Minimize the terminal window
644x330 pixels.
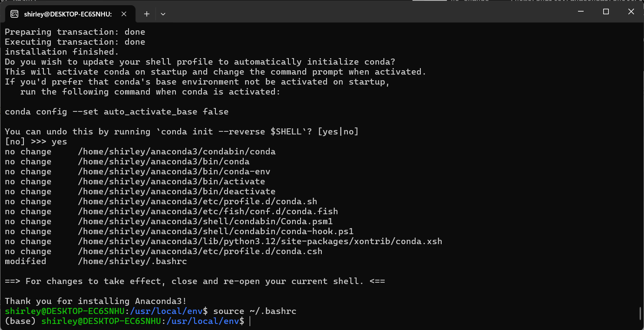coord(580,12)
